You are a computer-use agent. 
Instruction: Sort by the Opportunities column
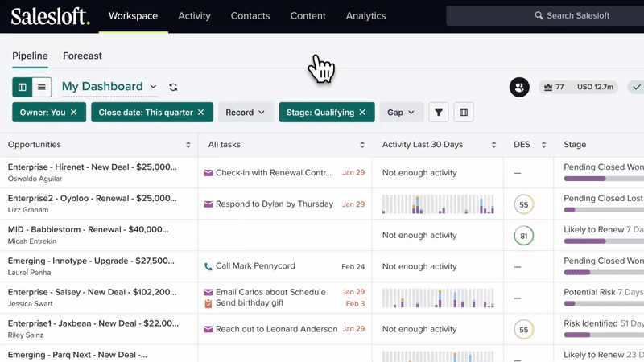[x=188, y=145]
